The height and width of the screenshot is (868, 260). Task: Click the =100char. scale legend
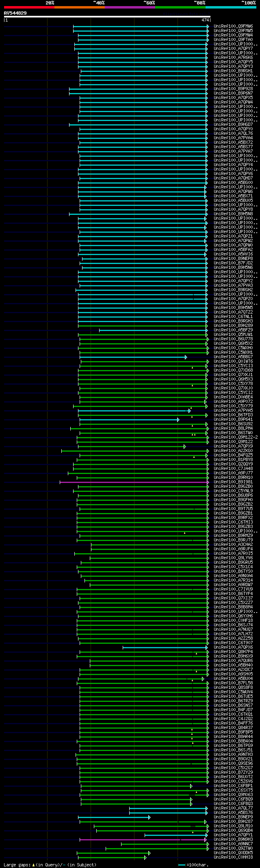(194, 865)
